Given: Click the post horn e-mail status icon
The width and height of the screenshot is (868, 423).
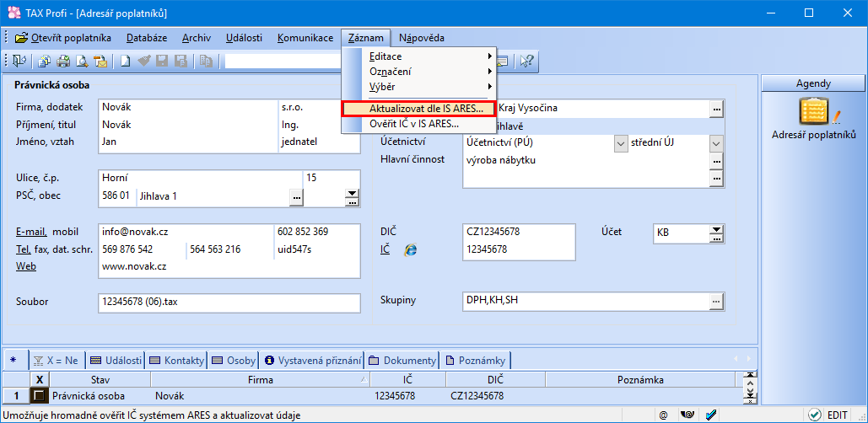Looking at the screenshot, I should point(689,415).
